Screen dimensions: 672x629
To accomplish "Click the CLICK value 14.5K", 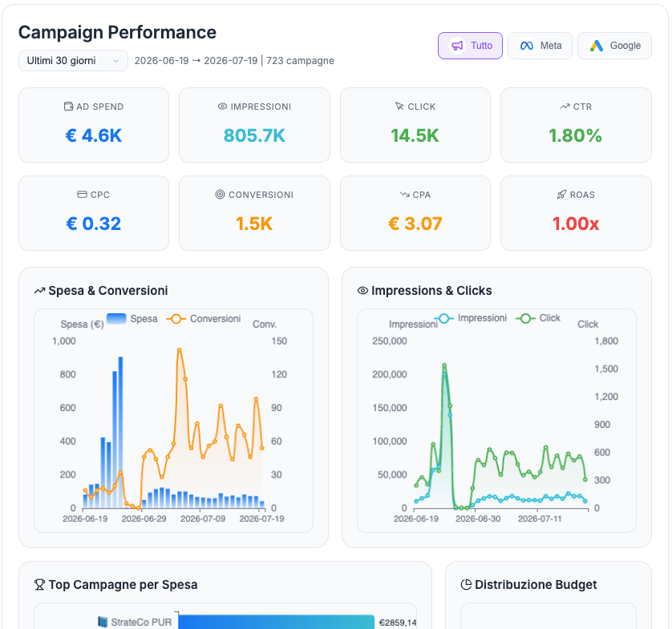I will click(x=415, y=135).
